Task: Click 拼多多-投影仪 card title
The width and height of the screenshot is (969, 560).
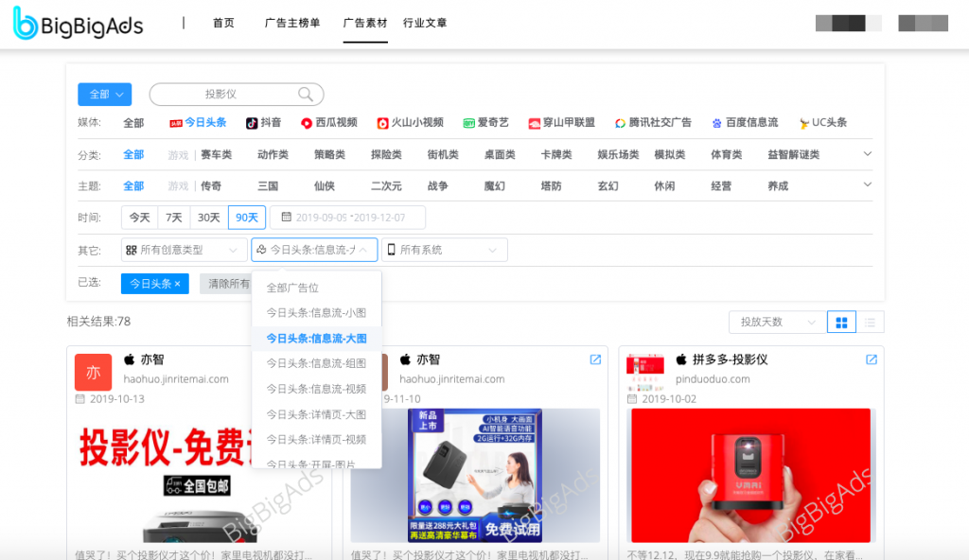Action: coord(730,359)
